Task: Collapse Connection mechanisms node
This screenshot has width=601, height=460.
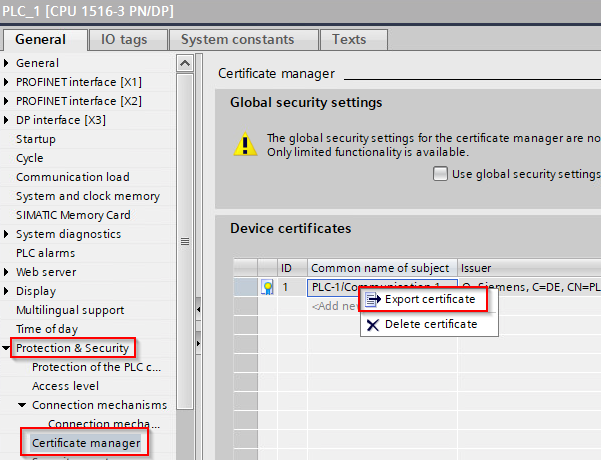Action: [22, 405]
